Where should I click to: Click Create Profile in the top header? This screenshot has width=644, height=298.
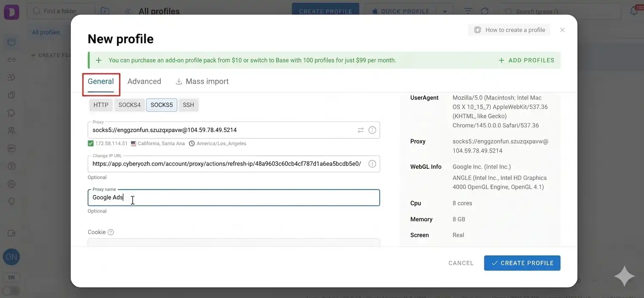[326, 11]
